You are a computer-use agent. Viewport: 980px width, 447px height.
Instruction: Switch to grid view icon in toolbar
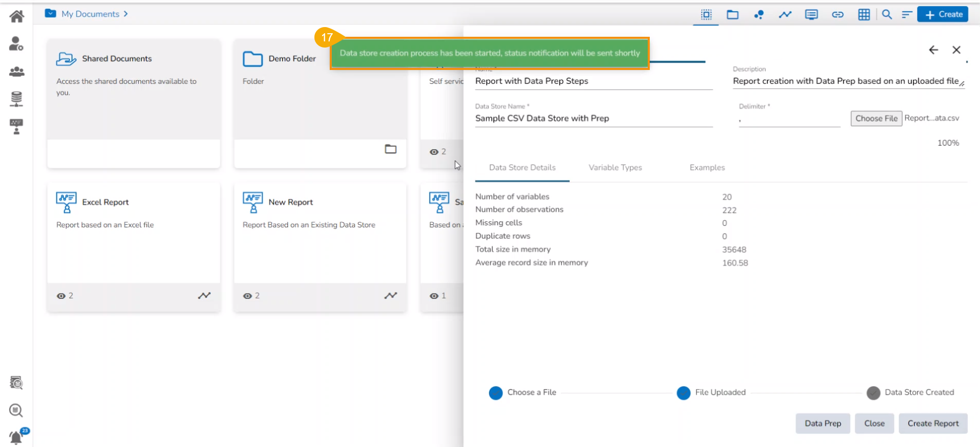click(864, 14)
